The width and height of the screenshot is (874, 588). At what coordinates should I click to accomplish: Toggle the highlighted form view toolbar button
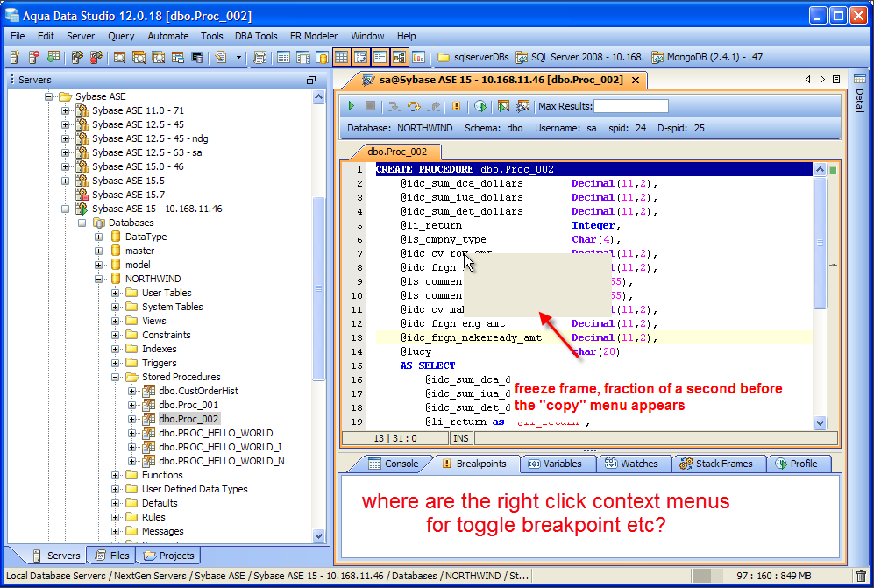tap(380, 57)
